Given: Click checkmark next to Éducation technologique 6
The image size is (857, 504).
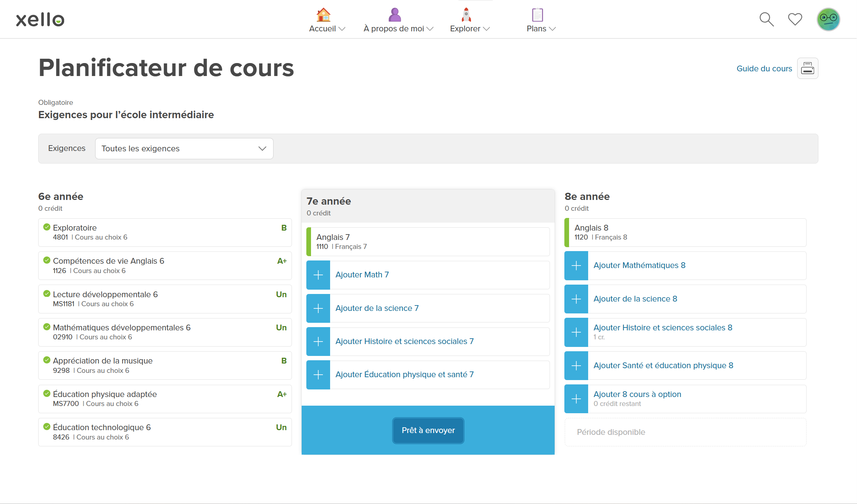Looking at the screenshot, I should pyautogui.click(x=46, y=427).
